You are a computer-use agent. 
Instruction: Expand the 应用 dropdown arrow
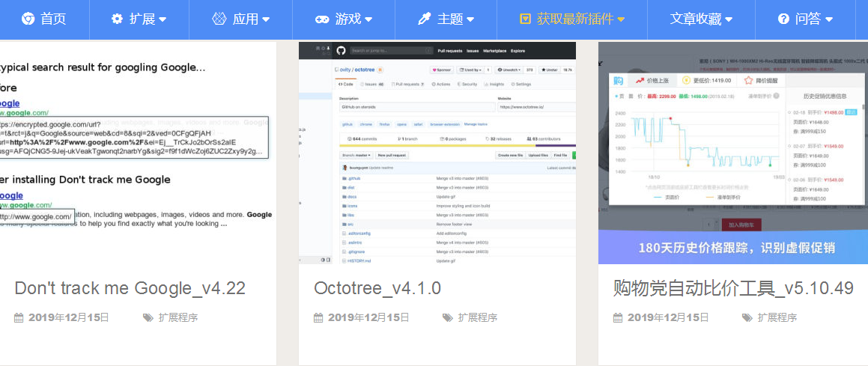(x=266, y=20)
